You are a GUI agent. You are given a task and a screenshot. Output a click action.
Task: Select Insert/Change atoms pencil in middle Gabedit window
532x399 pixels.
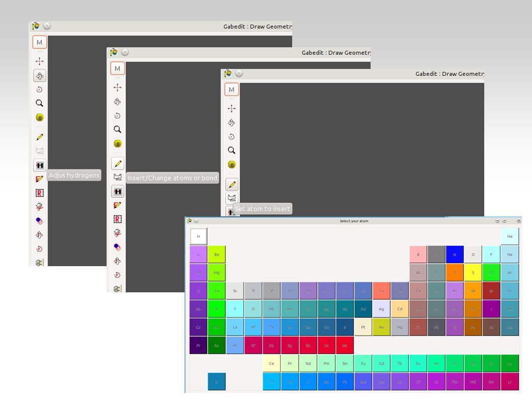pos(118,164)
